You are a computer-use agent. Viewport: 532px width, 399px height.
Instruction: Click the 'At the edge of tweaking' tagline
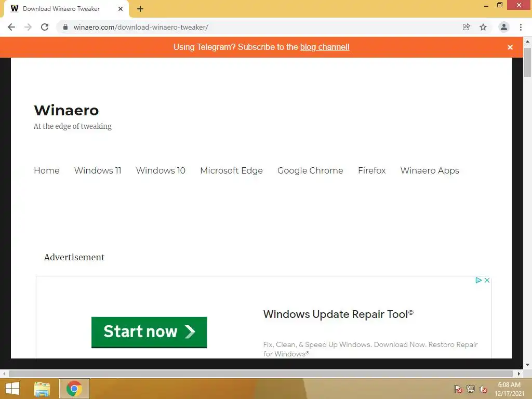73,126
